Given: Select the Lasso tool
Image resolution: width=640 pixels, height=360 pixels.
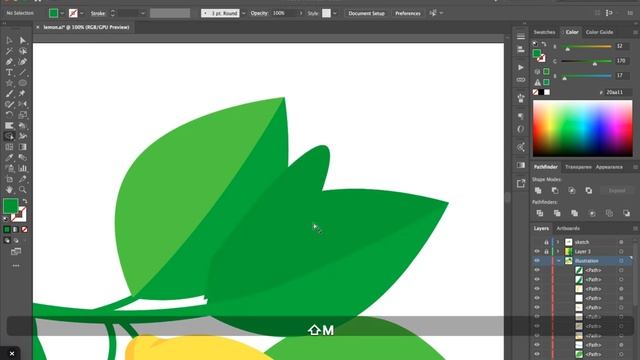Looking at the screenshot, I should (x=22, y=51).
